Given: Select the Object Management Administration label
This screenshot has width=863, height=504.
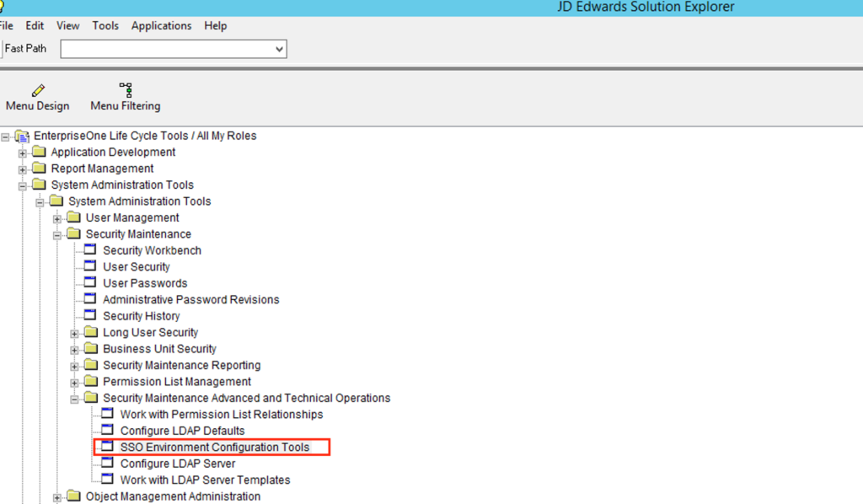Looking at the screenshot, I should tap(173, 496).
